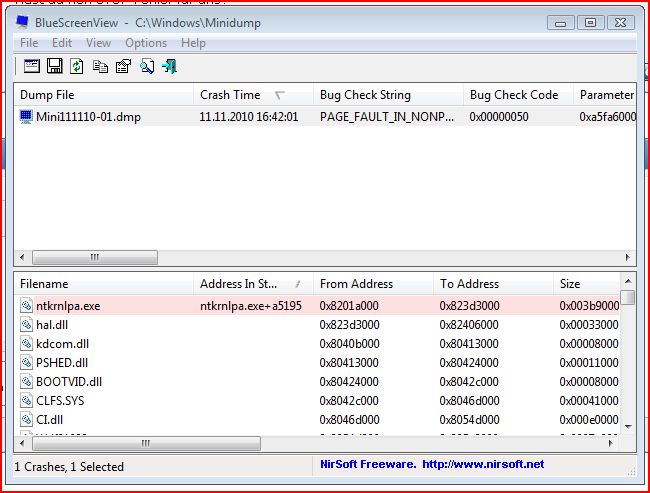Click the file icon next to ntkrnlpa.exe
Image resolution: width=650 pixels, height=493 pixels.
pos(26,306)
